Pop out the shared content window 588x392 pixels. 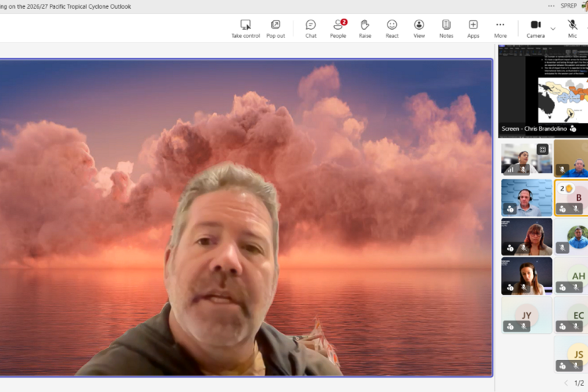(276, 29)
